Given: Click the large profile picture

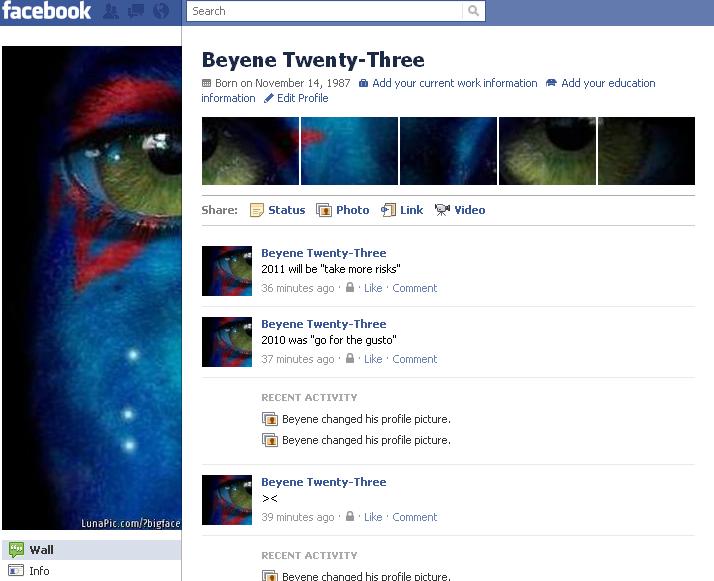Looking at the screenshot, I should coord(92,288).
